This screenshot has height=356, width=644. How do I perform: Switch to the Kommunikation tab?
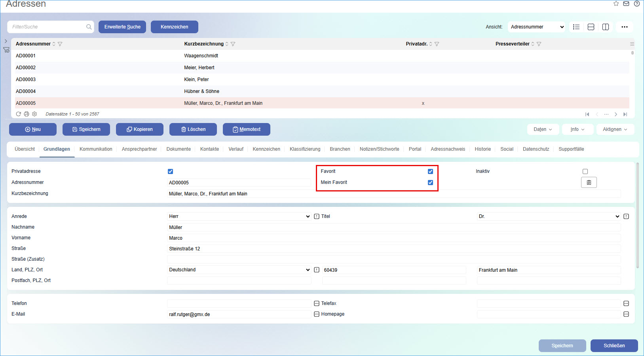pyautogui.click(x=96, y=149)
